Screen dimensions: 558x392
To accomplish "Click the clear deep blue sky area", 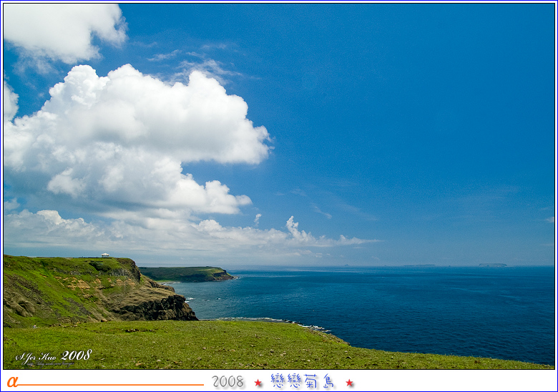I will pos(415,107).
